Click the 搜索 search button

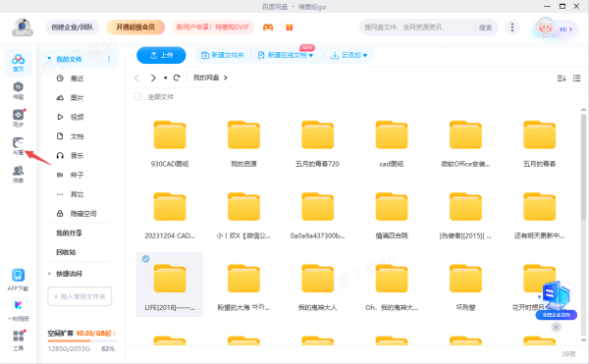(x=485, y=27)
